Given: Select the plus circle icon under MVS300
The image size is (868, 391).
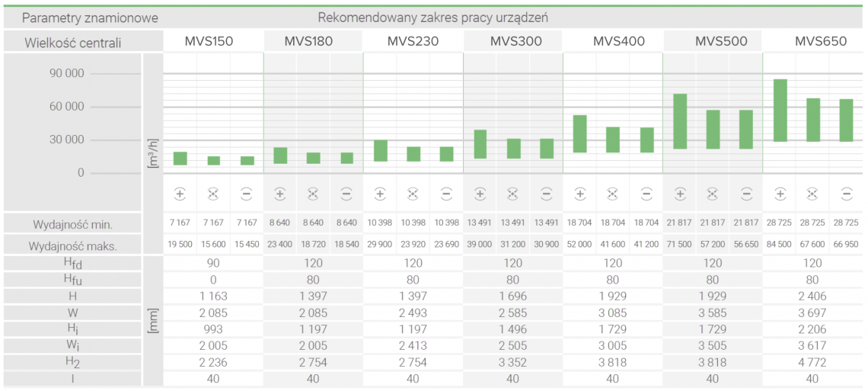Looking at the screenshot, I should click(x=480, y=194).
